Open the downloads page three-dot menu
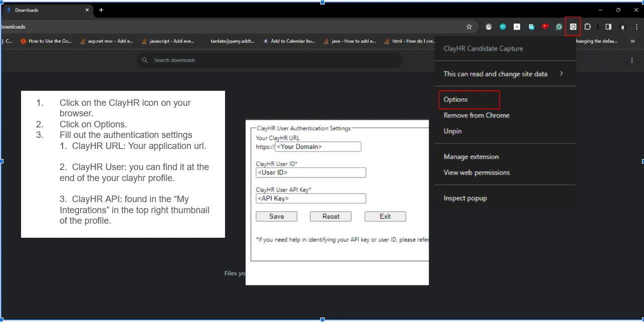 point(631,60)
